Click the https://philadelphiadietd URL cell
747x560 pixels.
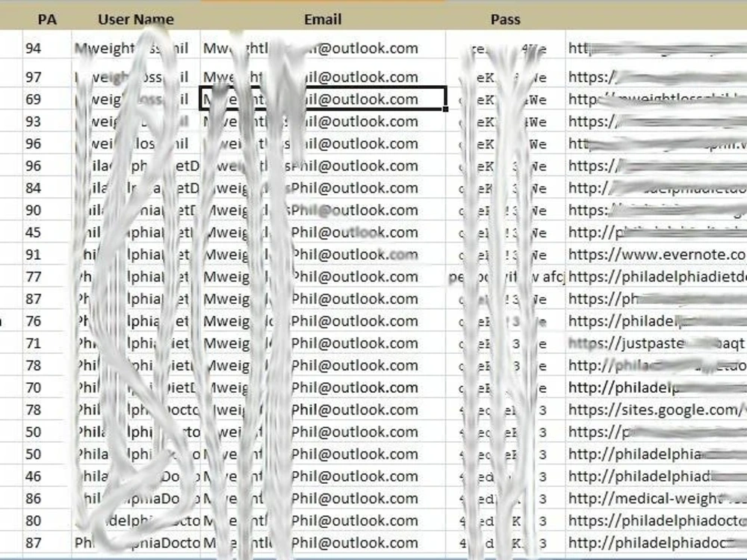pyautogui.click(x=656, y=277)
